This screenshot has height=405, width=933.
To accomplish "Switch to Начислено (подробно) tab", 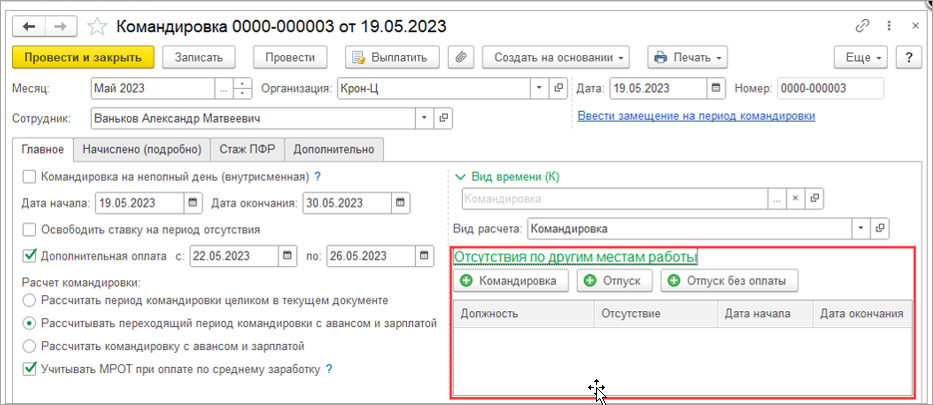I will (142, 149).
